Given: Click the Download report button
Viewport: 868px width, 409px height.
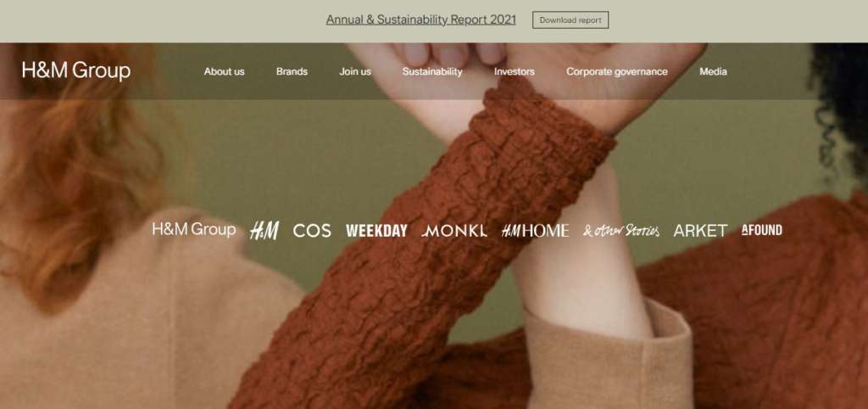Looking at the screenshot, I should [570, 20].
